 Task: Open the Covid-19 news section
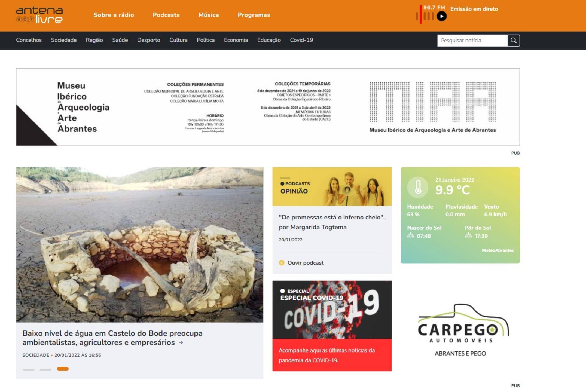[x=301, y=40]
